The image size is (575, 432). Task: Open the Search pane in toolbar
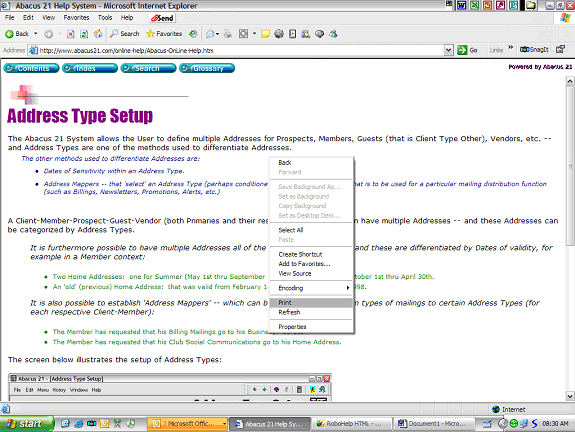click(x=125, y=34)
